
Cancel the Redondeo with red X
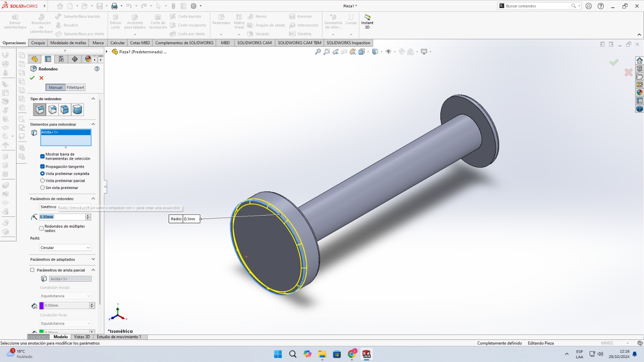[41, 78]
